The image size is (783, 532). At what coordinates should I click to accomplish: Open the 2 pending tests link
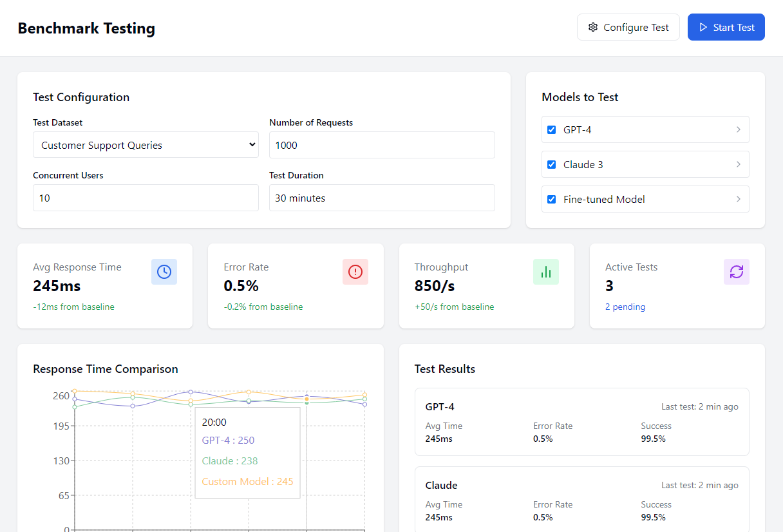click(x=625, y=307)
